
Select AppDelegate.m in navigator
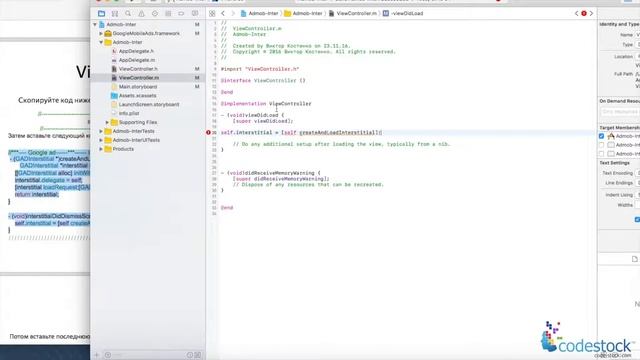coord(137,60)
